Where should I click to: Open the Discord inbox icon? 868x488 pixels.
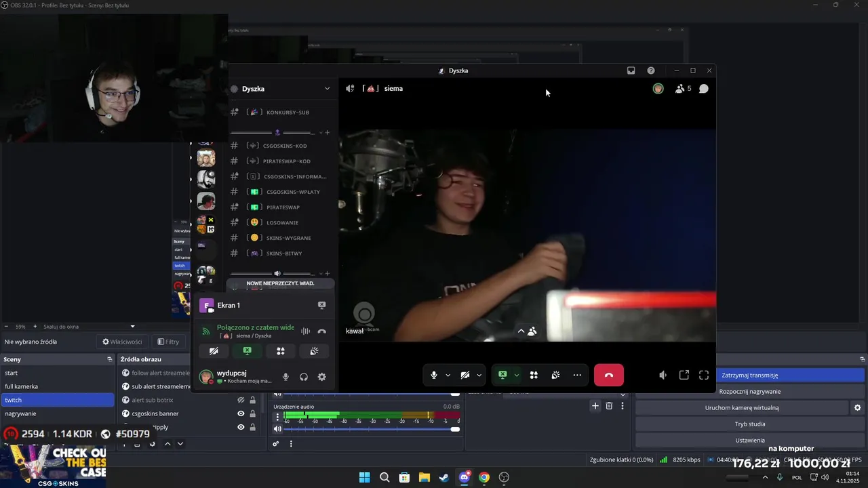pyautogui.click(x=631, y=70)
